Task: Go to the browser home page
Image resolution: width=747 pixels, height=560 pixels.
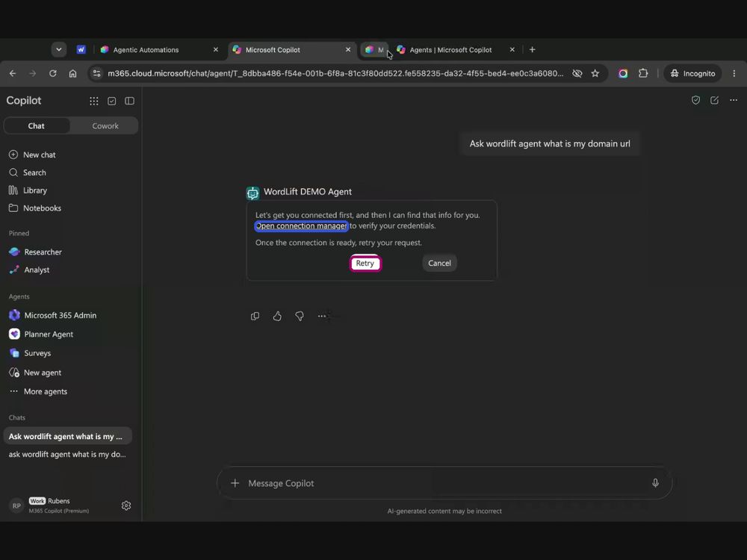Action: (x=72, y=73)
